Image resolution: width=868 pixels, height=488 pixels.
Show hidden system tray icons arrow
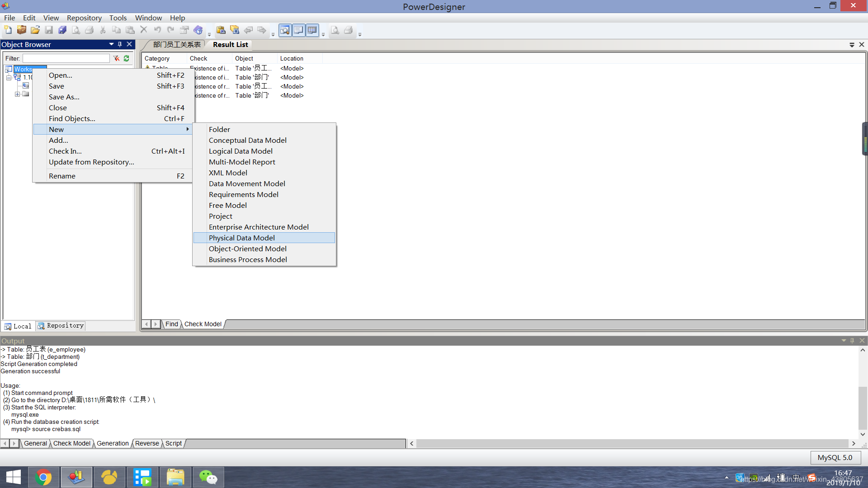726,477
